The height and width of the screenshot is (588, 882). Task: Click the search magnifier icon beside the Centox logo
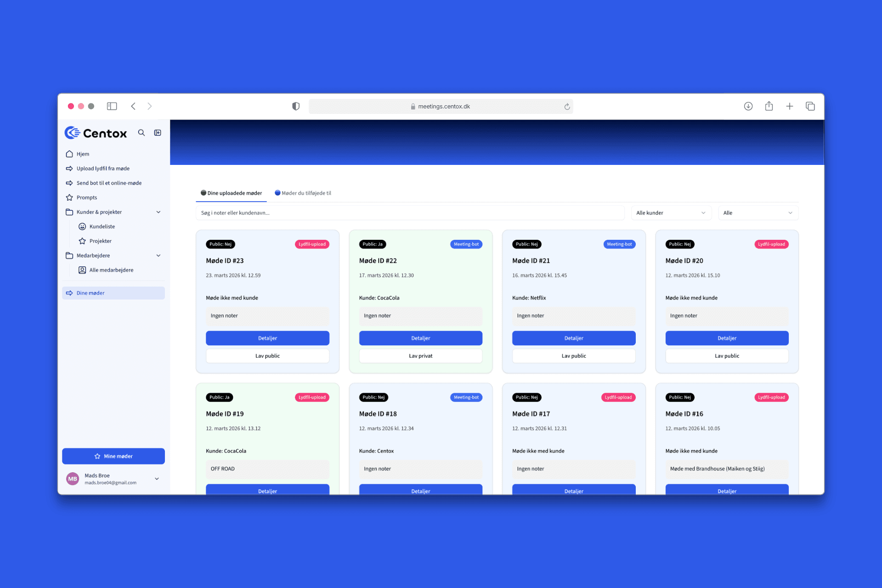(141, 133)
